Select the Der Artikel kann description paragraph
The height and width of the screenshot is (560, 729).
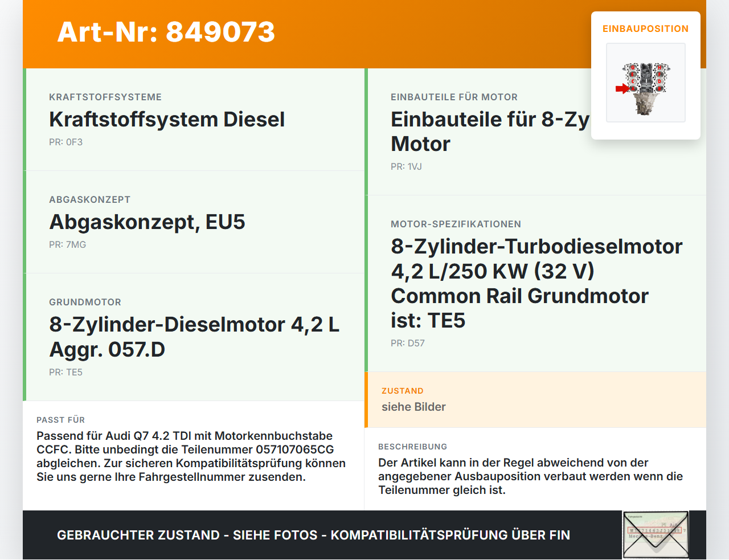[x=531, y=477]
